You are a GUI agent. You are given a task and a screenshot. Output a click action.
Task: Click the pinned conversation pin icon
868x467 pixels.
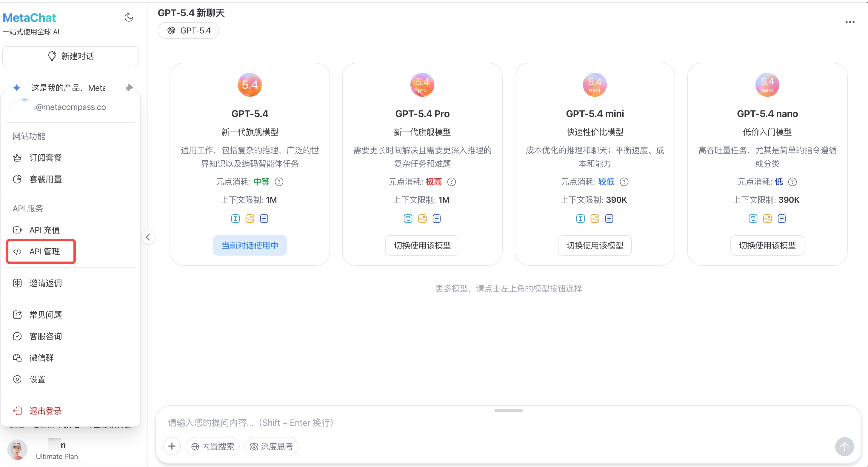(129, 88)
